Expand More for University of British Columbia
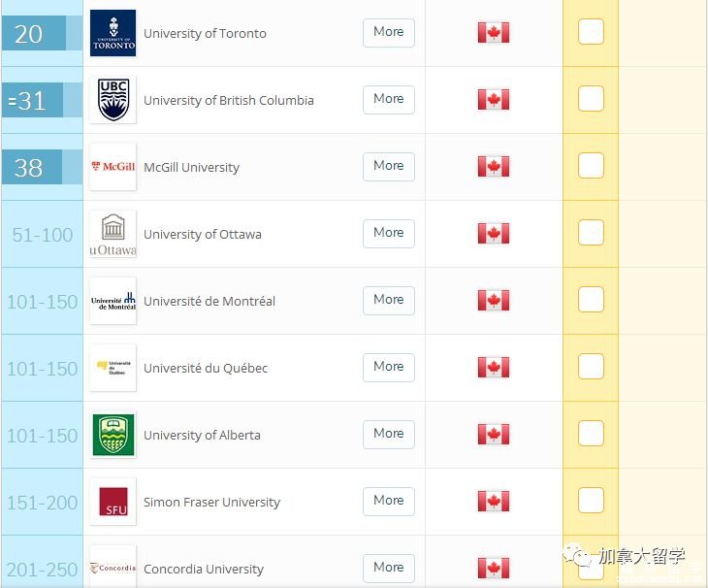Viewport: 708px width, 588px height. coord(388,99)
